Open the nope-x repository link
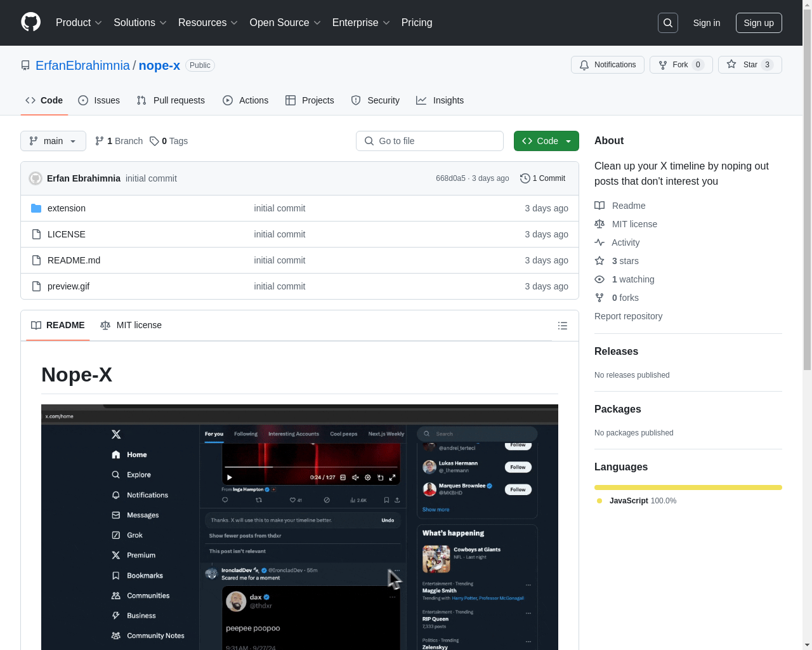This screenshot has width=812, height=650. [x=159, y=65]
